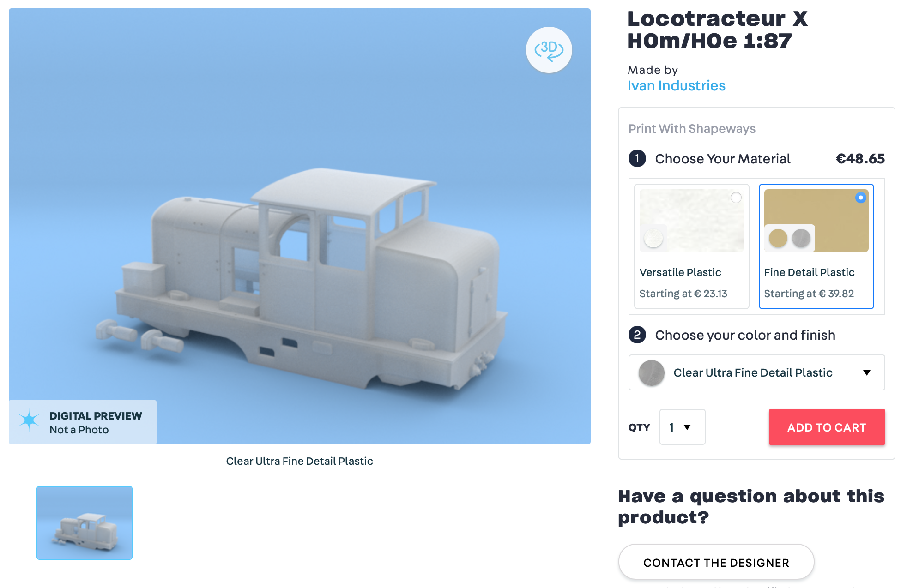907x588 pixels.
Task: Click the white swatch on Versatile Plastic card
Action: click(653, 239)
